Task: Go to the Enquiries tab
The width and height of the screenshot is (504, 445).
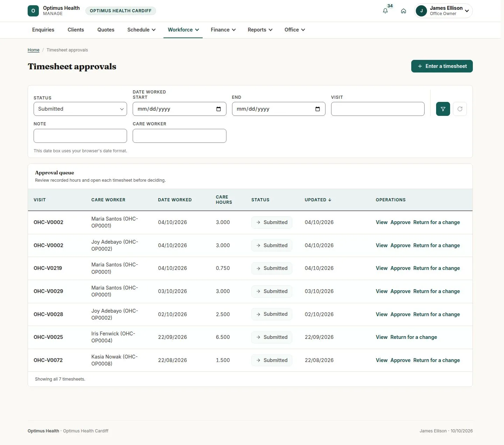Action: [43, 30]
